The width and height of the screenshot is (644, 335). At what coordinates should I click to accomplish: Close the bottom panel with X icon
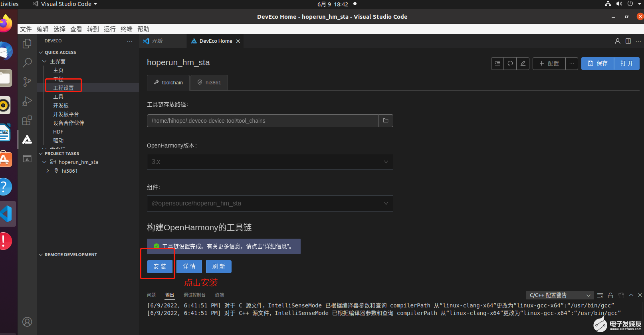[640, 295]
